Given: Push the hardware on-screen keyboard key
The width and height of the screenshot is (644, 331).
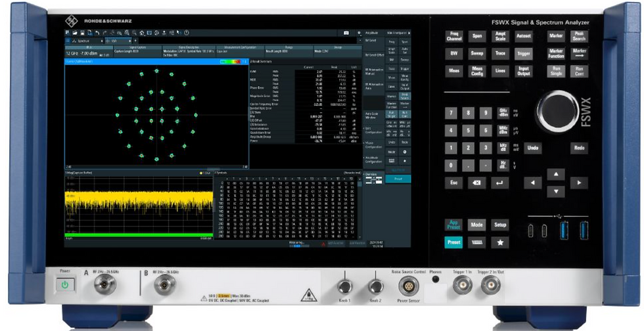Looking at the screenshot, I should click(477, 242).
